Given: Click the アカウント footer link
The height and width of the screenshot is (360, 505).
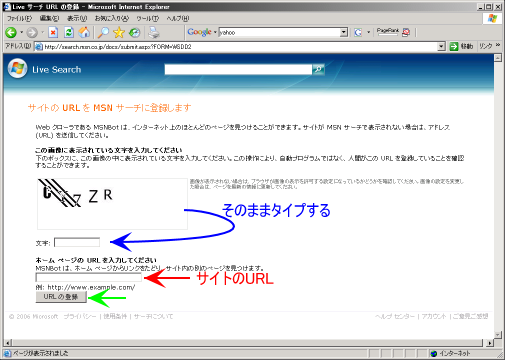Looking at the screenshot, I should (x=434, y=316).
